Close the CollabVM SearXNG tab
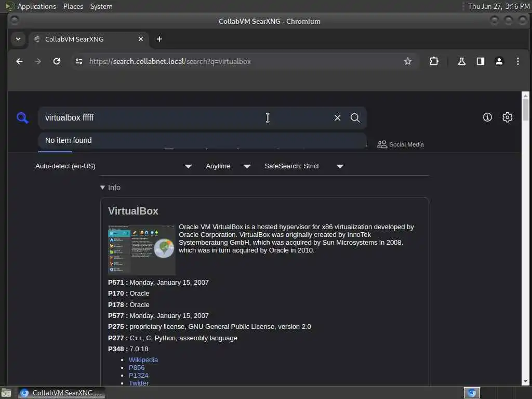Image resolution: width=532 pixels, height=399 pixels. [140, 39]
